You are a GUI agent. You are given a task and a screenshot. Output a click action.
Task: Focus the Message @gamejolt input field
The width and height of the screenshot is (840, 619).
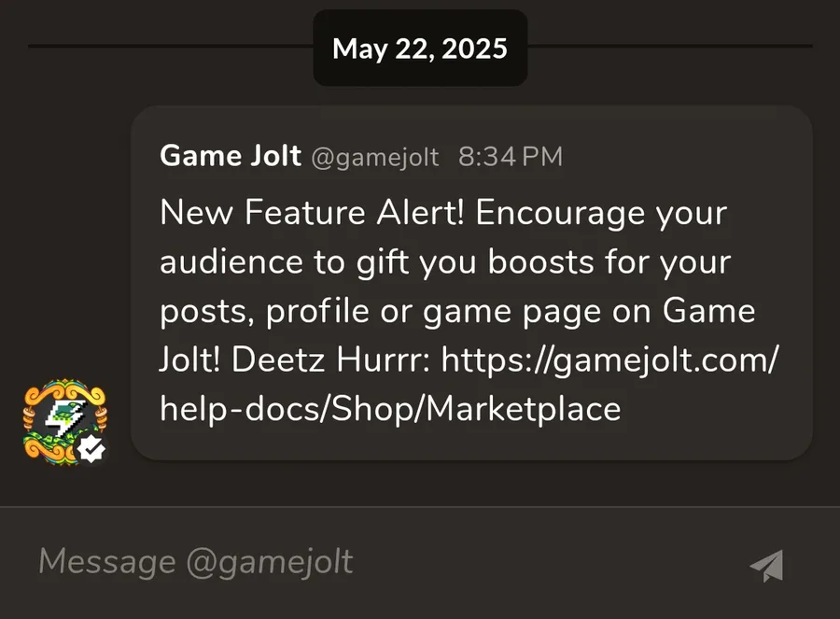click(375, 562)
